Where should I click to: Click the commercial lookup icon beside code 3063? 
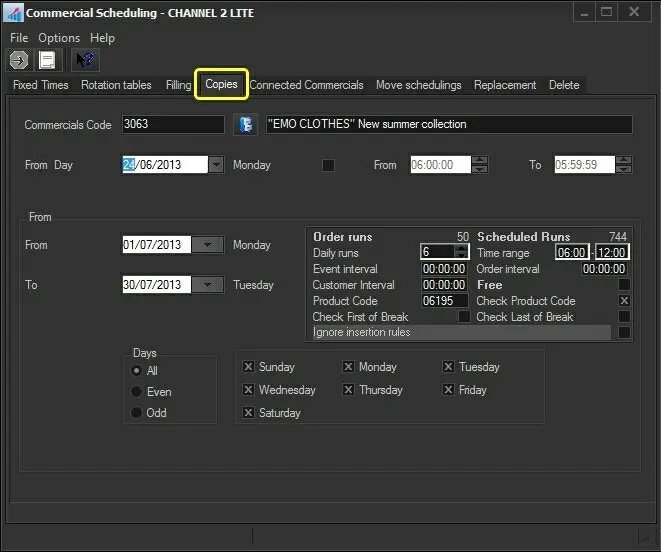click(244, 125)
